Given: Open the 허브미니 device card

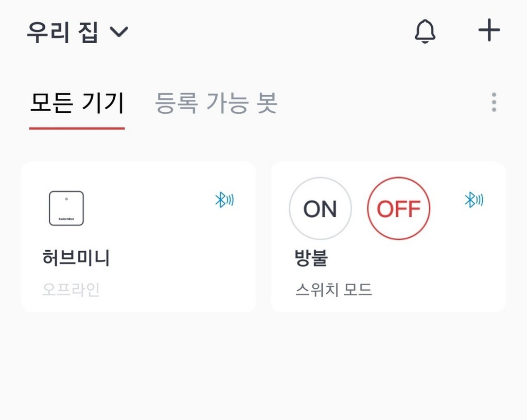Looking at the screenshot, I should [138, 237].
